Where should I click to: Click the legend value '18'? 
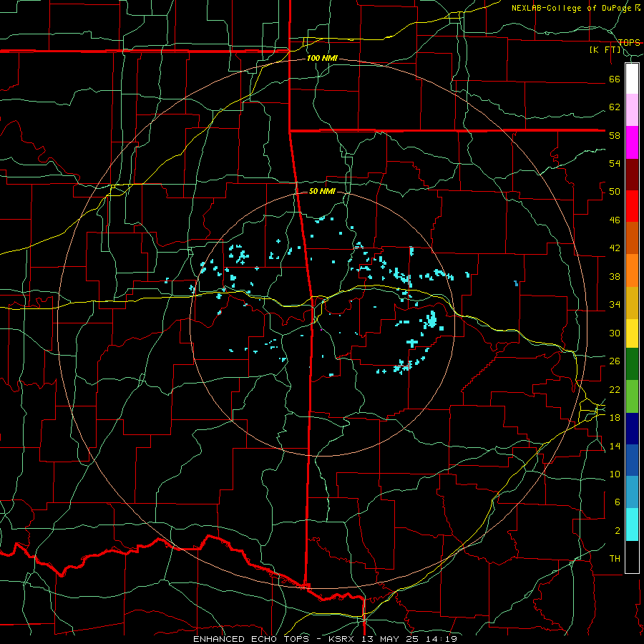pyautogui.click(x=615, y=418)
